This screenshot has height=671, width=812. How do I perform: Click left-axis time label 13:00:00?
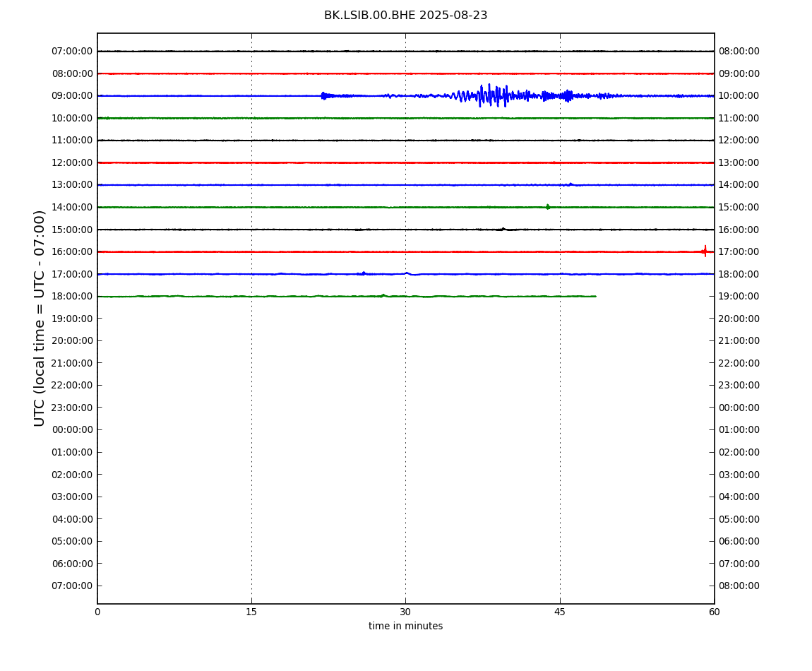tap(73, 185)
